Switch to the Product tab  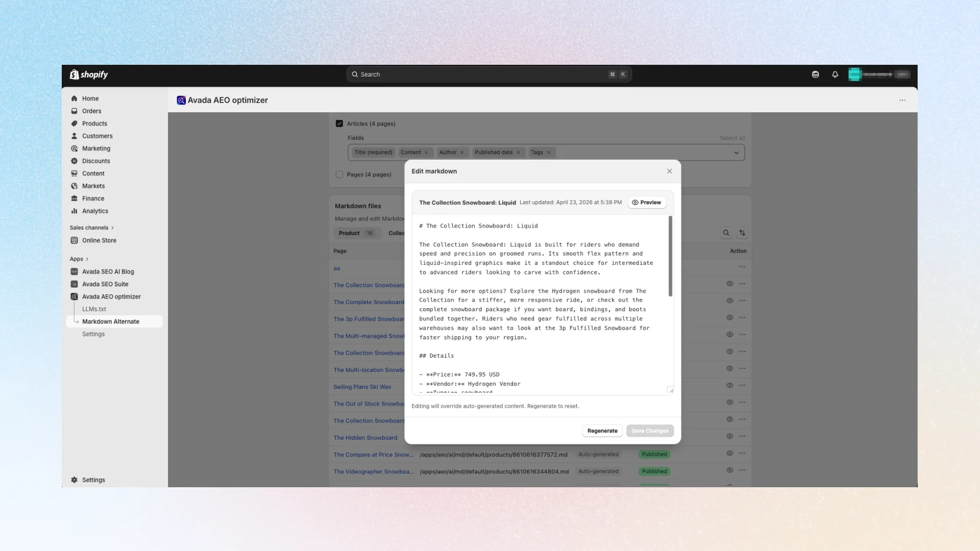[x=356, y=233]
